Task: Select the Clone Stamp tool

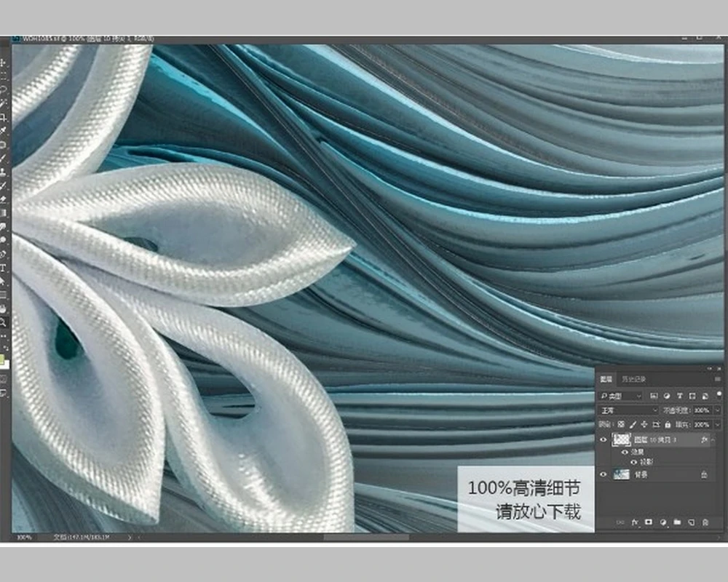Action: (x=4, y=172)
